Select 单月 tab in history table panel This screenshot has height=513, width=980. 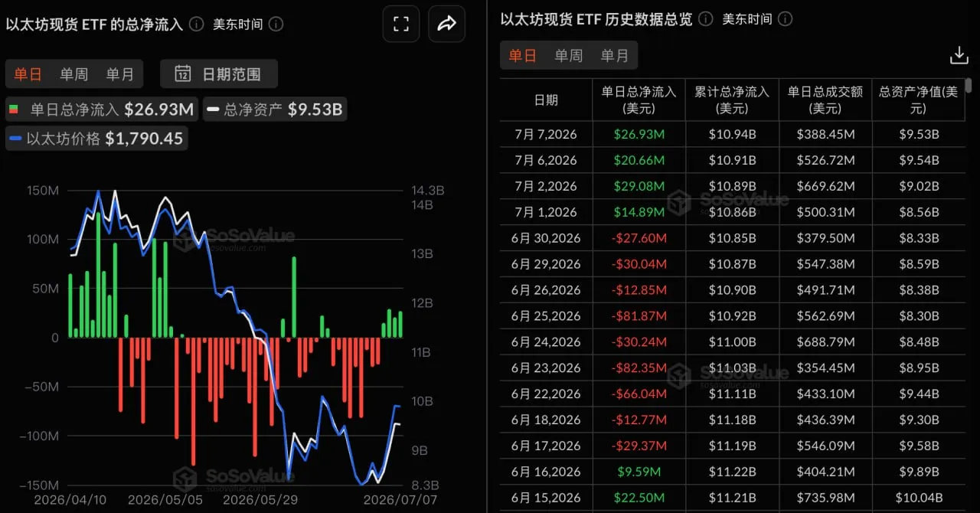[615, 55]
